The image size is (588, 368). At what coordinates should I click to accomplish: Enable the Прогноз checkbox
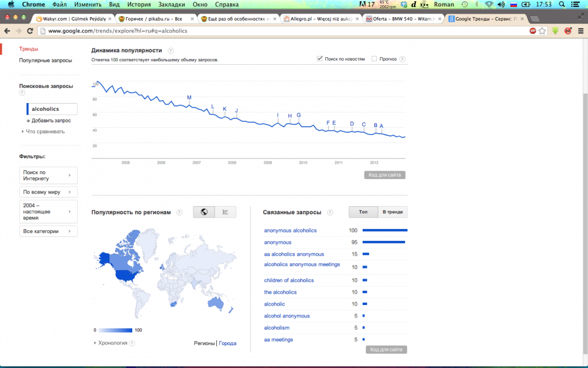[x=374, y=58]
